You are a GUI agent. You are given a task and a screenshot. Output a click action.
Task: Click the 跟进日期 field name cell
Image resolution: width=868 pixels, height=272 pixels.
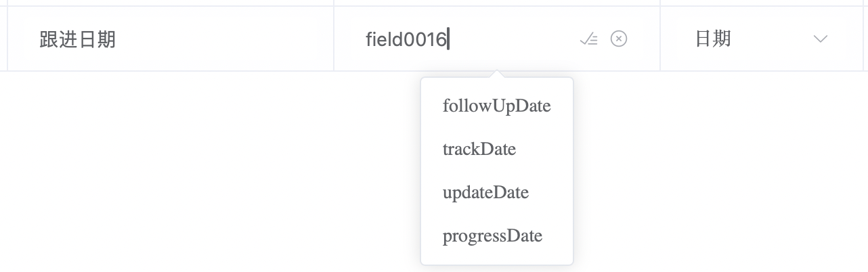(x=171, y=39)
